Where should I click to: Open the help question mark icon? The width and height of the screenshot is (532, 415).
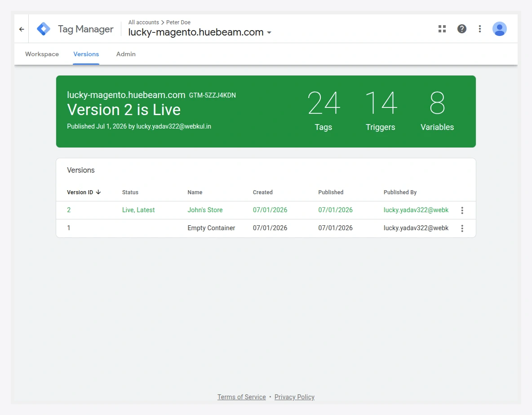462,29
